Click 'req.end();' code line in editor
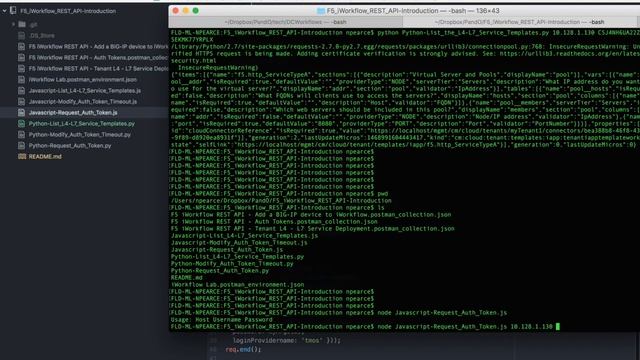Image resolution: width=640 pixels, height=360 pixels. (243, 349)
